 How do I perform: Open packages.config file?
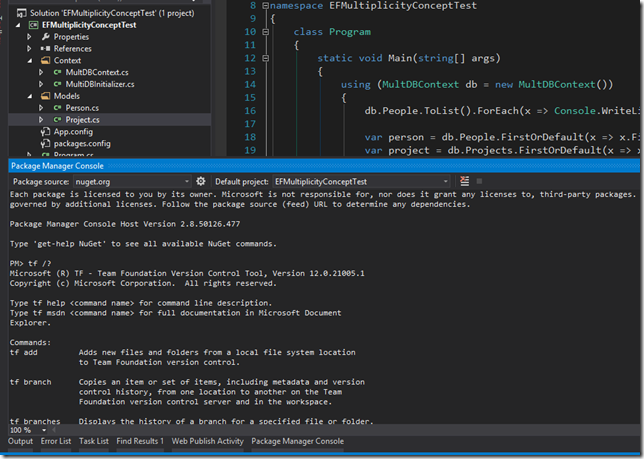pyautogui.click(x=81, y=143)
